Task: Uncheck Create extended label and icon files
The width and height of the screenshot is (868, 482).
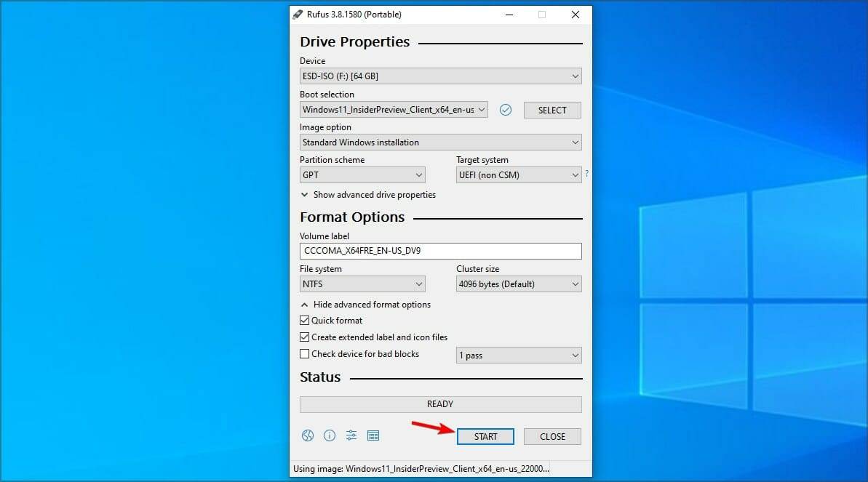Action: point(305,337)
